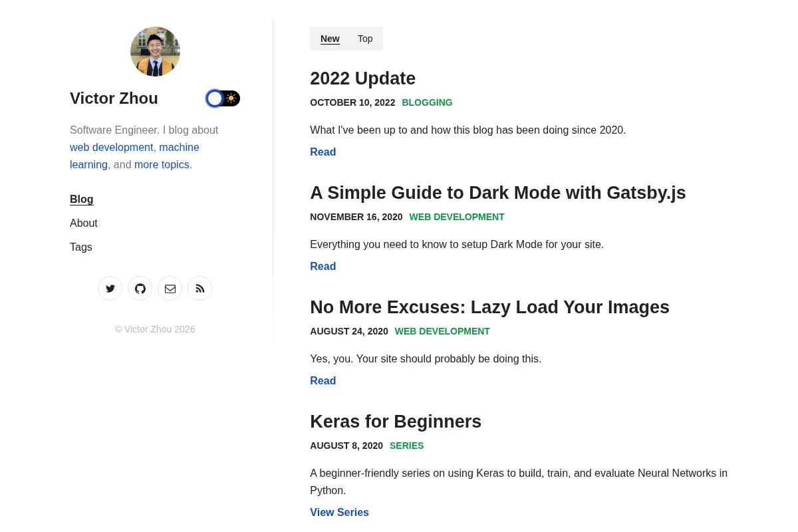Click Victor Zhou's profile photo
Screen dimensions: 798x532
(x=155, y=51)
